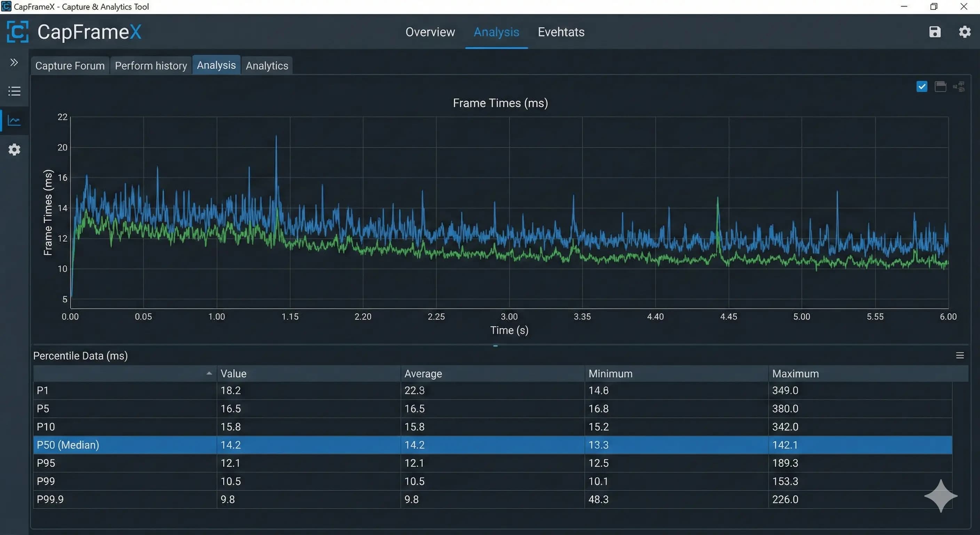Image resolution: width=980 pixels, height=535 pixels.
Task: Open the Analytics sub-tab
Action: [267, 65]
